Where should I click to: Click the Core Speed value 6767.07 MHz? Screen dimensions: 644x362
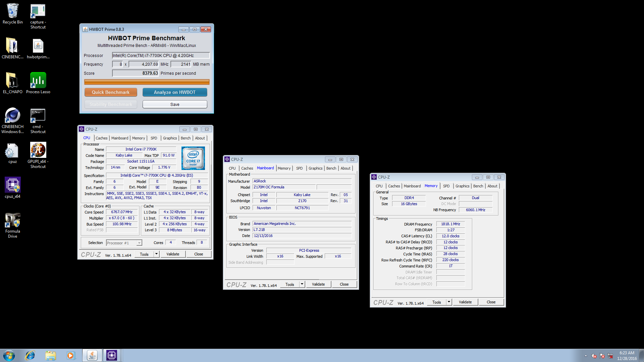[122, 212]
